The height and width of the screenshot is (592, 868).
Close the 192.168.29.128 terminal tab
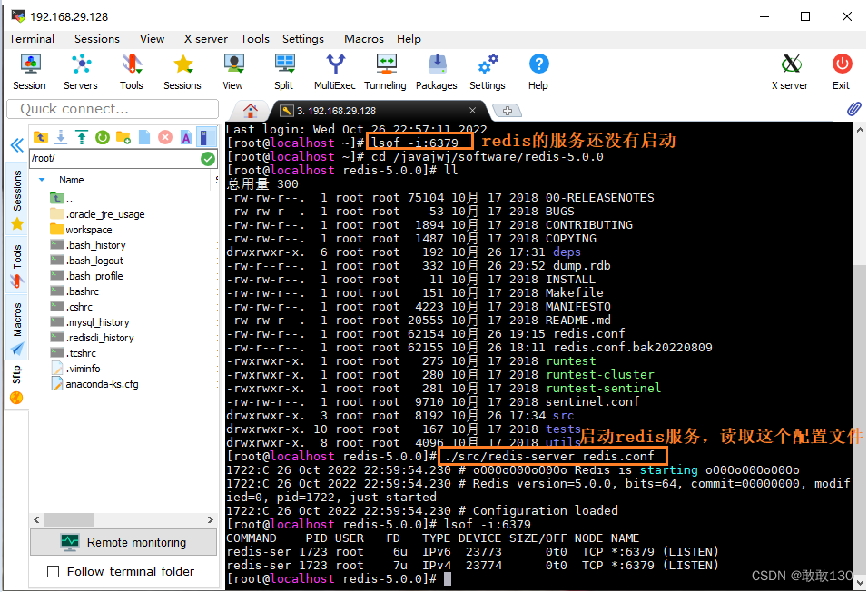click(x=472, y=110)
